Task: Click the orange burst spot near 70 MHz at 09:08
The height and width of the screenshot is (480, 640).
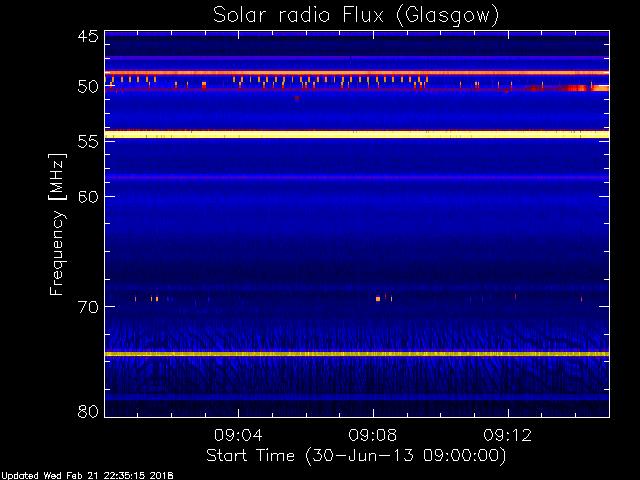Action: 378,299
